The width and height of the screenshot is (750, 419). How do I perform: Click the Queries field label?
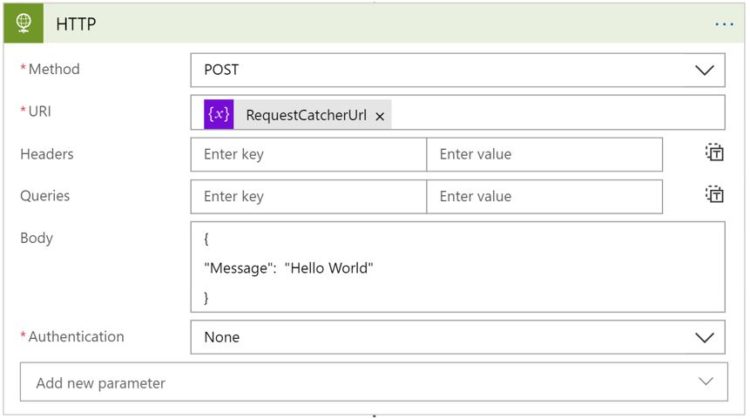pos(45,196)
